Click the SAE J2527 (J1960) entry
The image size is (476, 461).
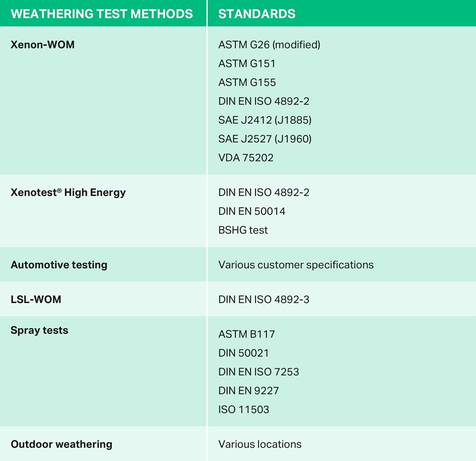coord(265,139)
